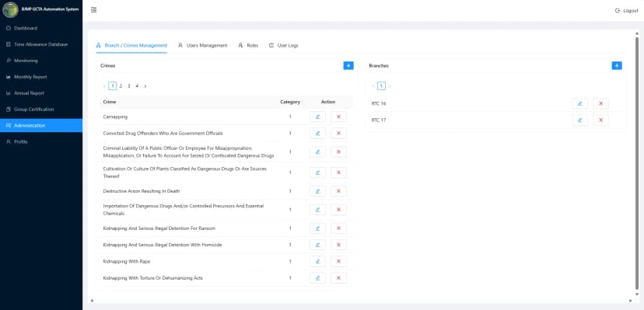Screen dimensions: 644x310
Task: Switch to Branch / Crimes Management tab
Action: pos(131,46)
